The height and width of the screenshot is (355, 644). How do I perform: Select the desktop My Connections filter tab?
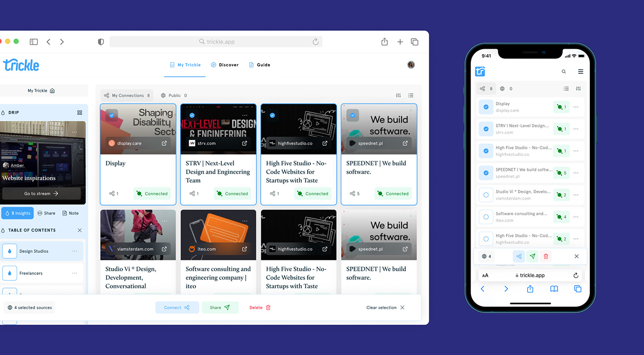pyautogui.click(x=127, y=96)
